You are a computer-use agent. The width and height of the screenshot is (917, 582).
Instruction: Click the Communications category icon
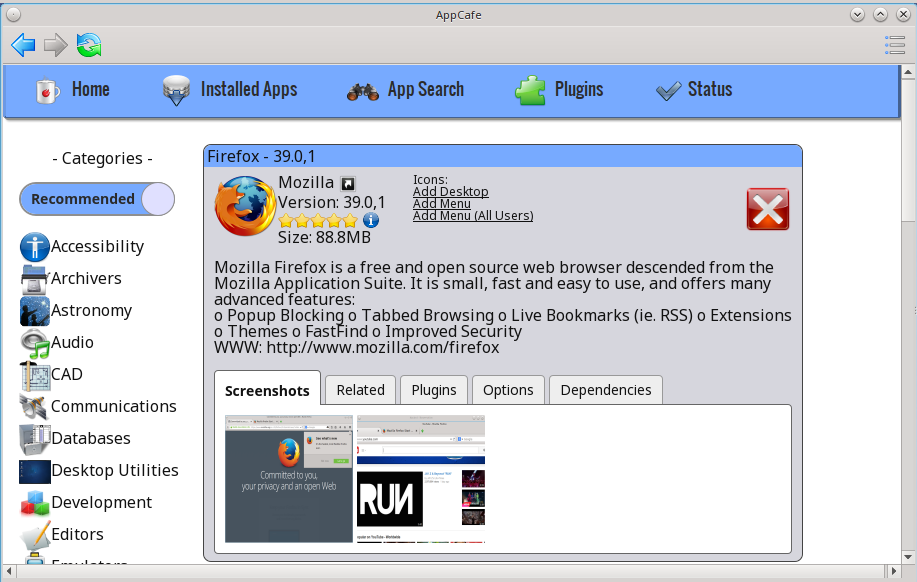point(35,407)
